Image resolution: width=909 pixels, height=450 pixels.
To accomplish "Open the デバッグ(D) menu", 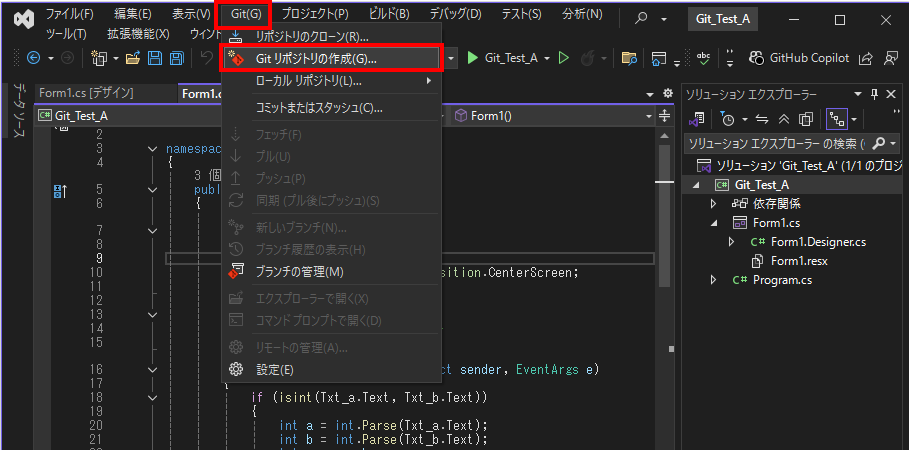I will coord(456,14).
